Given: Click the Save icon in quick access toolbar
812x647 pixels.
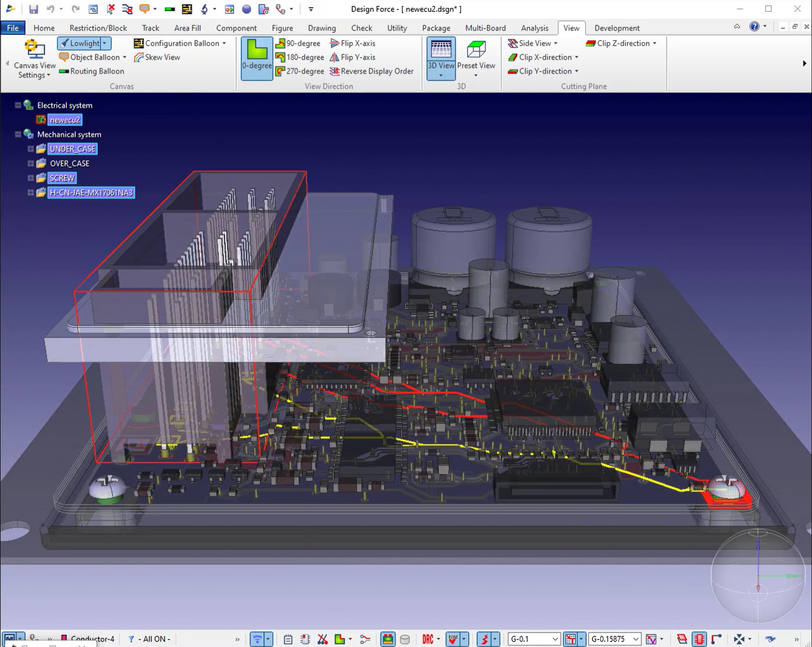Looking at the screenshot, I should click(x=33, y=9).
